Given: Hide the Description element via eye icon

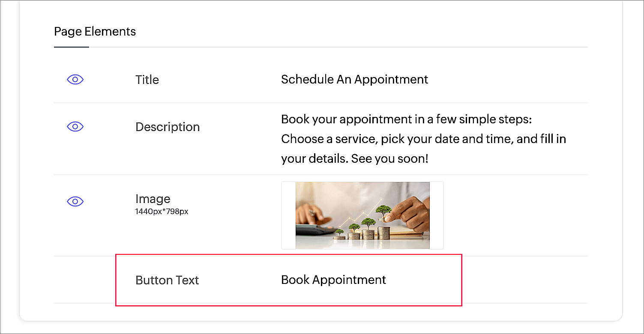Looking at the screenshot, I should pos(75,127).
